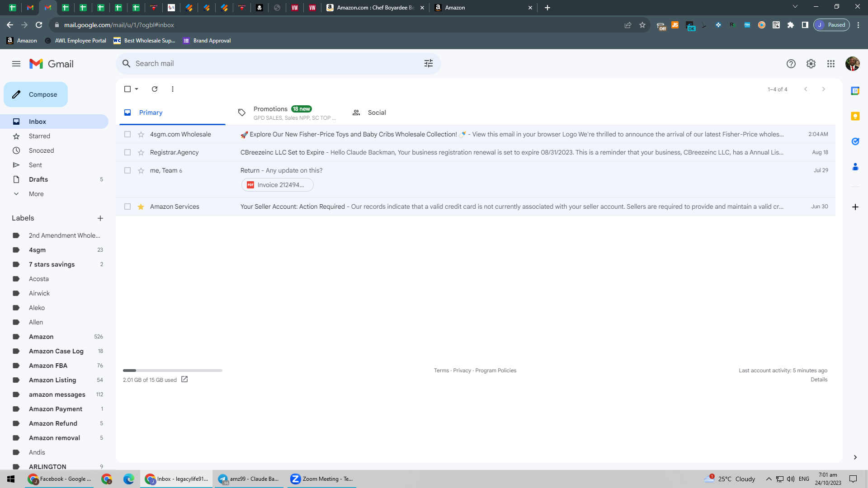Bookmark this page with star icon

[x=642, y=25]
